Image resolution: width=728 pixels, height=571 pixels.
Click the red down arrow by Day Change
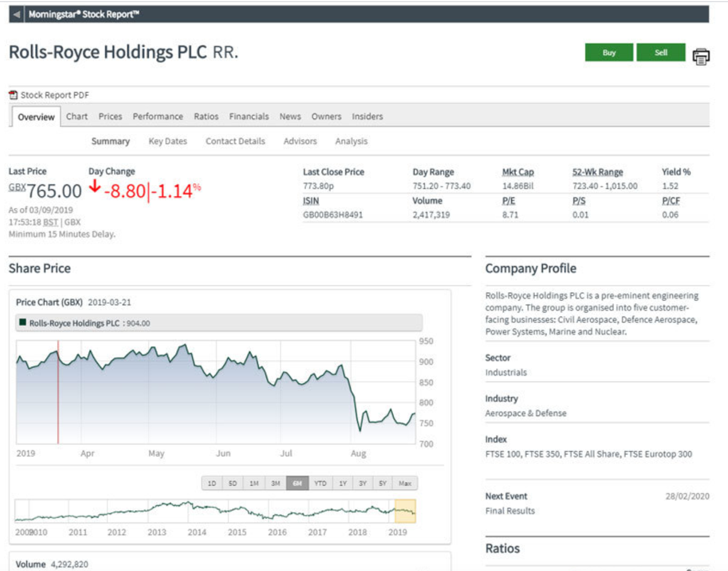click(95, 186)
